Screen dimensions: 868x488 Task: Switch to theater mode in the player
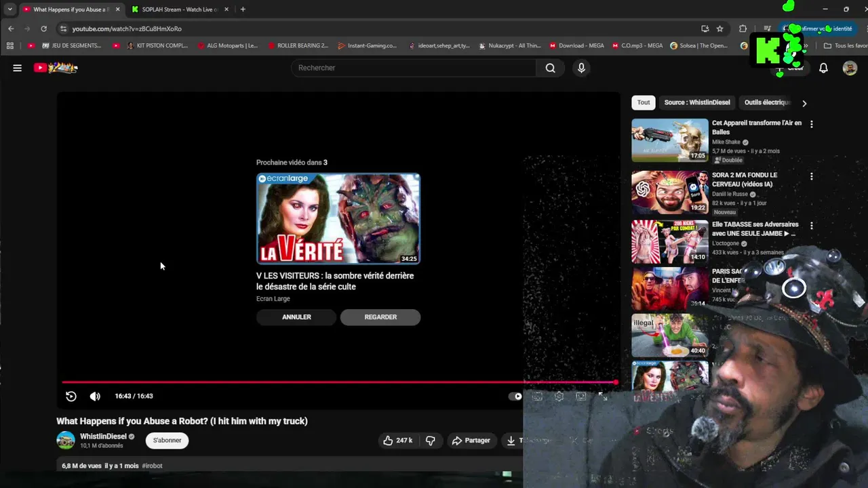coord(581,396)
